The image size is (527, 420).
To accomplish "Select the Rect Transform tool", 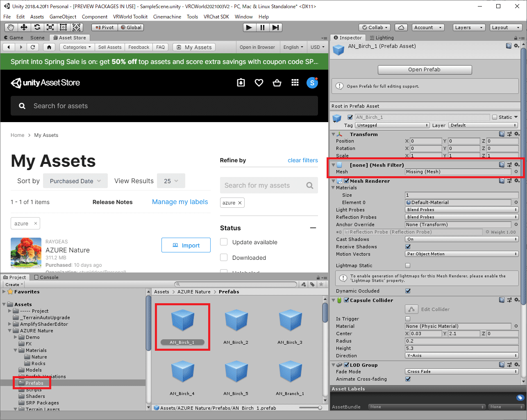I will [x=64, y=27].
